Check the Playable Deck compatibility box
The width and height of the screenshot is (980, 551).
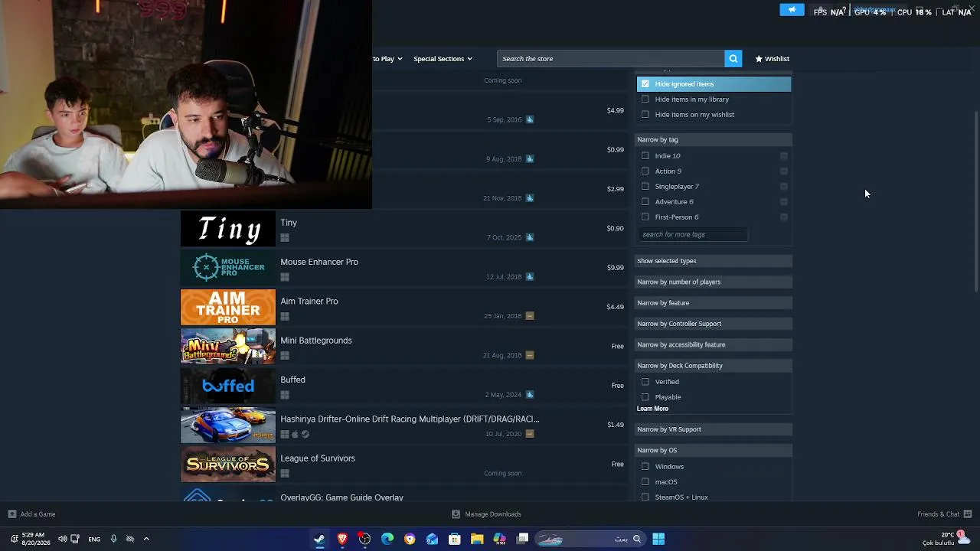(x=645, y=397)
